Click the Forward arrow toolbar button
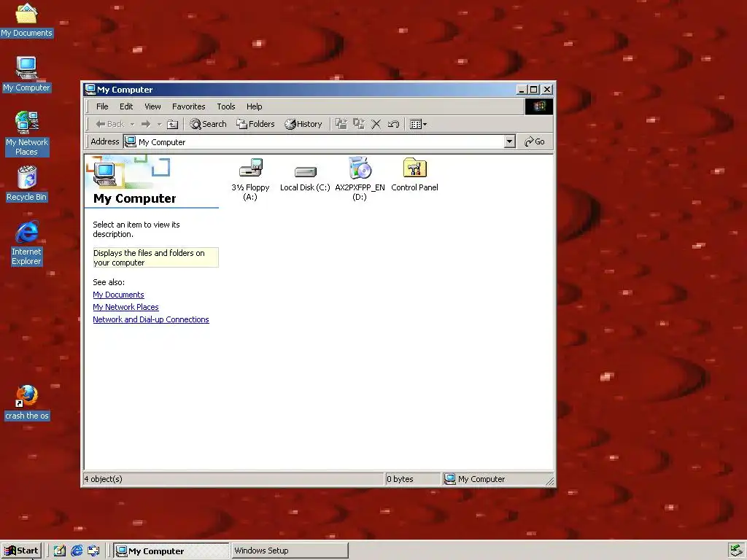Image resolution: width=747 pixels, height=560 pixels. (x=146, y=124)
